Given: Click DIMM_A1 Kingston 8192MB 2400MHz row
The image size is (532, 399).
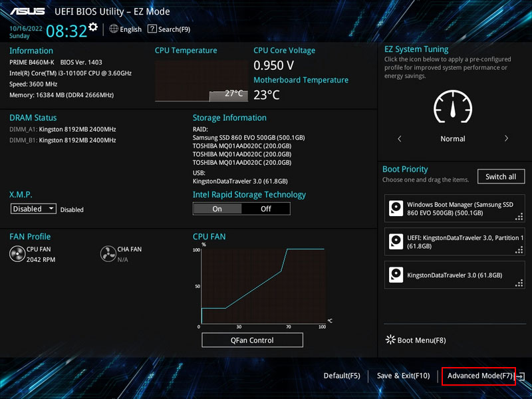Looking at the screenshot, I should point(63,129).
